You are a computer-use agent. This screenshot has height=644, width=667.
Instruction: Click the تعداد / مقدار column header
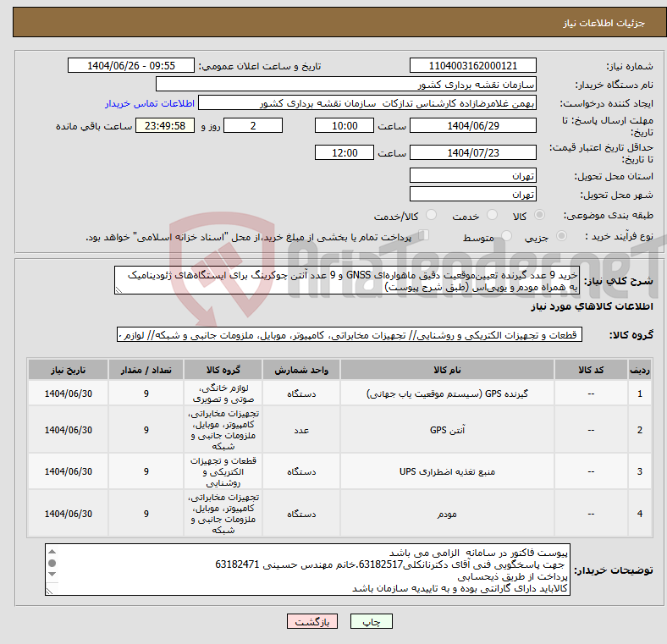(146, 370)
